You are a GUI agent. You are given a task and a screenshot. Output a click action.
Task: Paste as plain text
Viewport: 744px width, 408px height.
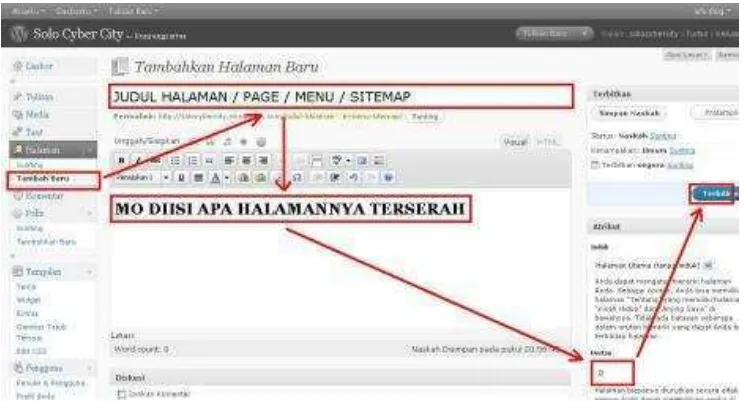tap(243, 177)
